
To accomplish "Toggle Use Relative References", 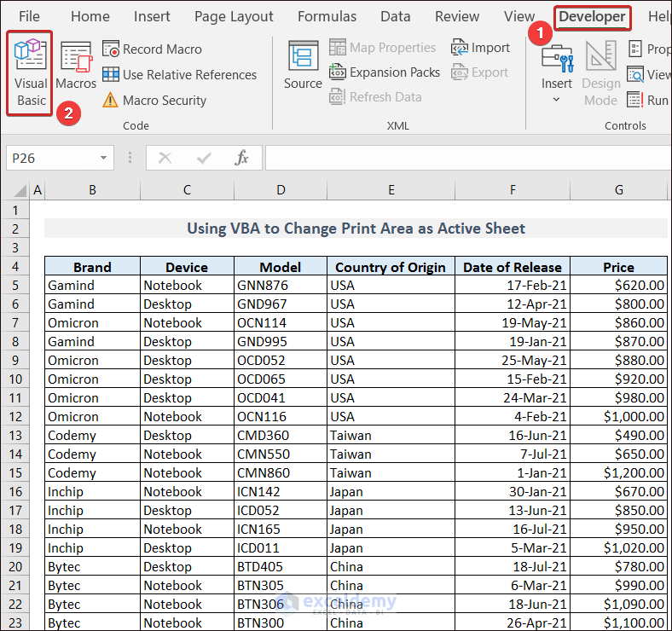I will click(180, 74).
